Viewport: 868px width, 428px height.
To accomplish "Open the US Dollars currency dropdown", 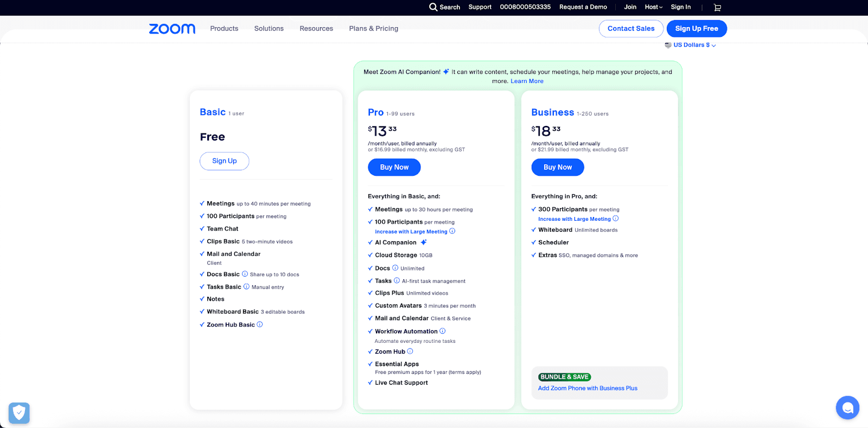I will click(x=691, y=45).
